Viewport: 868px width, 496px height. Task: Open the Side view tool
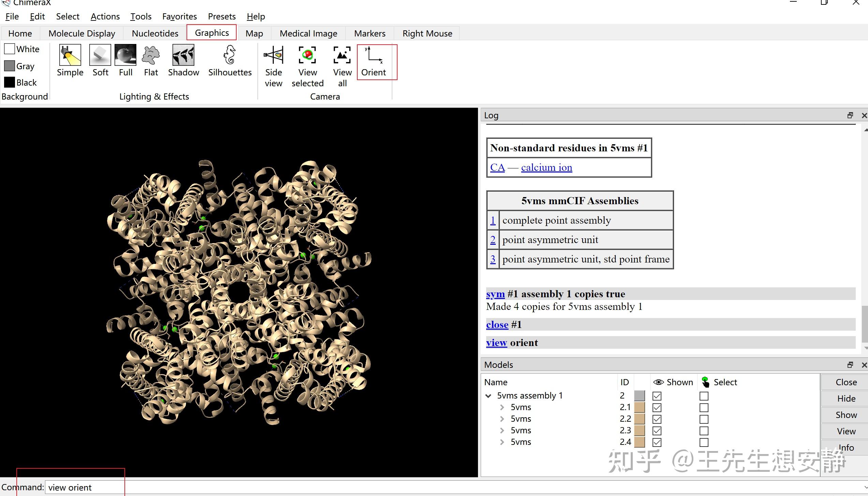(x=273, y=55)
